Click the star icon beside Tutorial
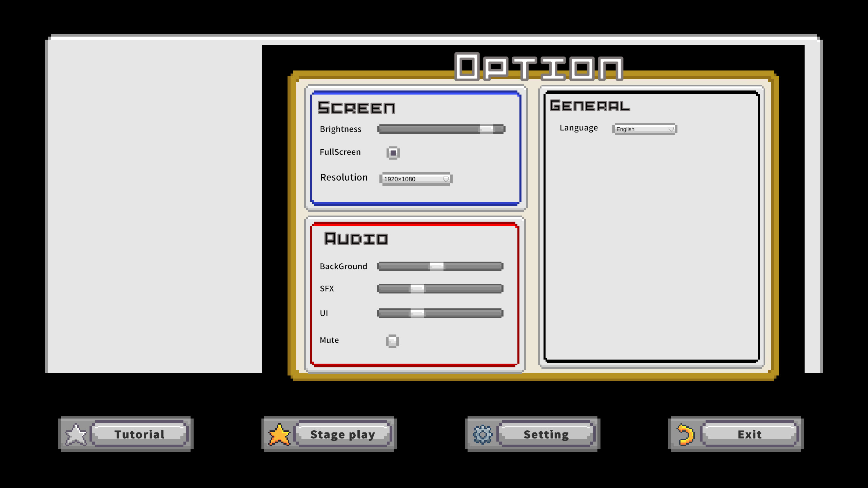868x488 pixels. point(75,434)
